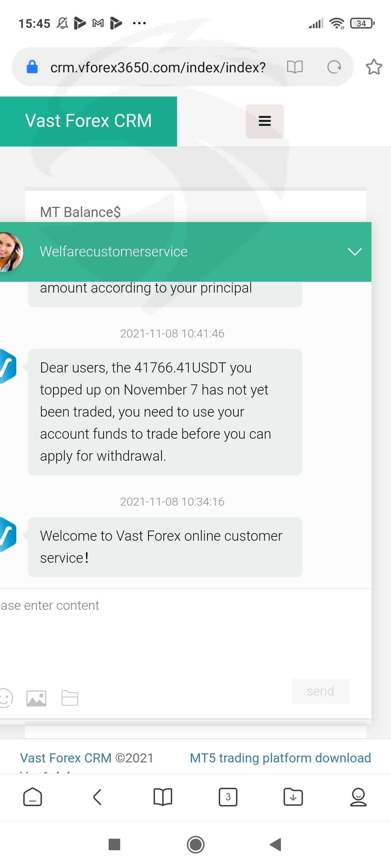Open the browser downloads folder
Viewport: 391px width, 868px height.
pyautogui.click(x=293, y=797)
